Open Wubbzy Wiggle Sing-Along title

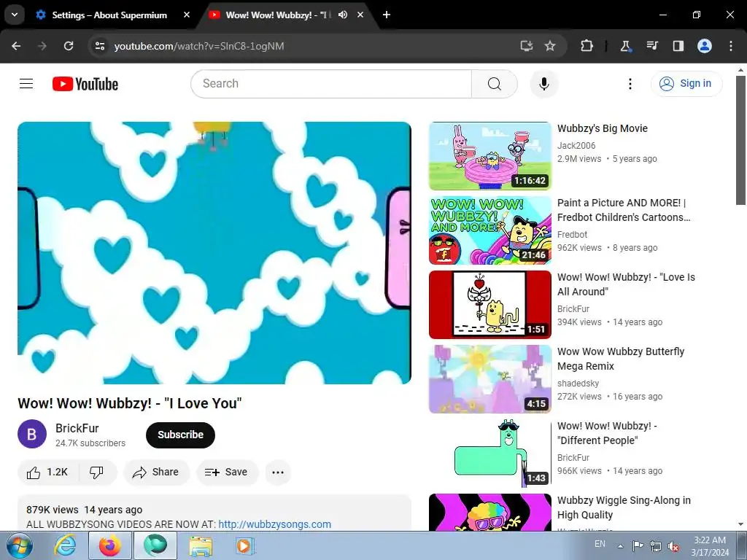(x=624, y=507)
